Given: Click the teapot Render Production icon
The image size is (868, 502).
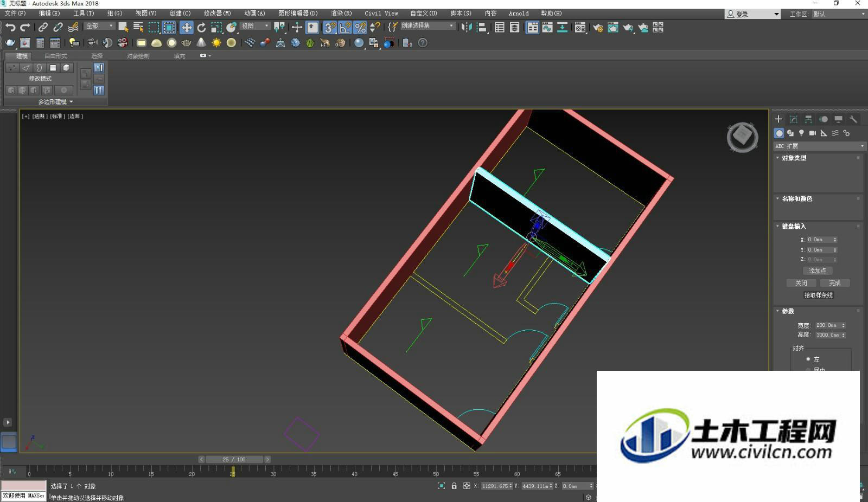Looking at the screenshot, I should click(628, 27).
